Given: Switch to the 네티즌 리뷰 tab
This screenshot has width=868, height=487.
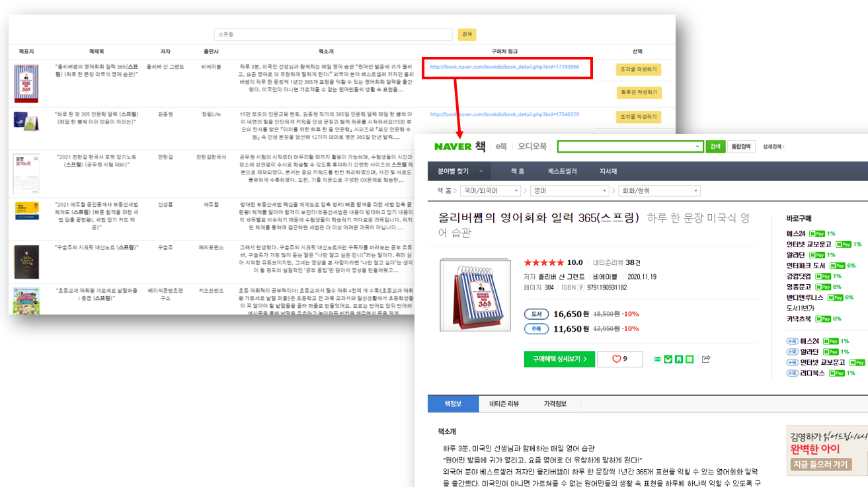Looking at the screenshot, I should [504, 404].
